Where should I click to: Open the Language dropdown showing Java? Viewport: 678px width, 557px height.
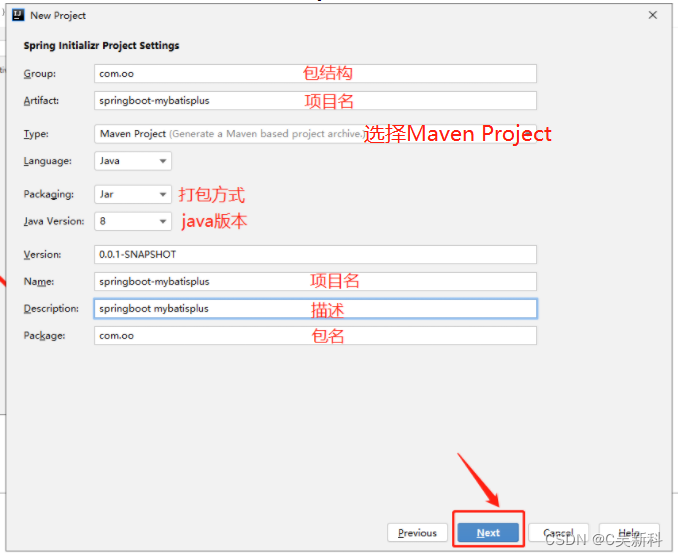tap(133, 161)
